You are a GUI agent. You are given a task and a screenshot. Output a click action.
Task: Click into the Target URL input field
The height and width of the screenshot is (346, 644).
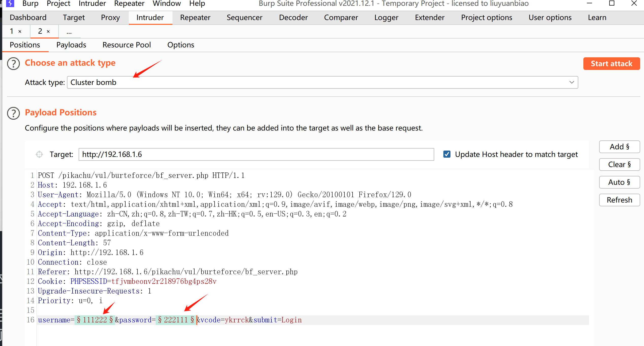tap(256, 154)
